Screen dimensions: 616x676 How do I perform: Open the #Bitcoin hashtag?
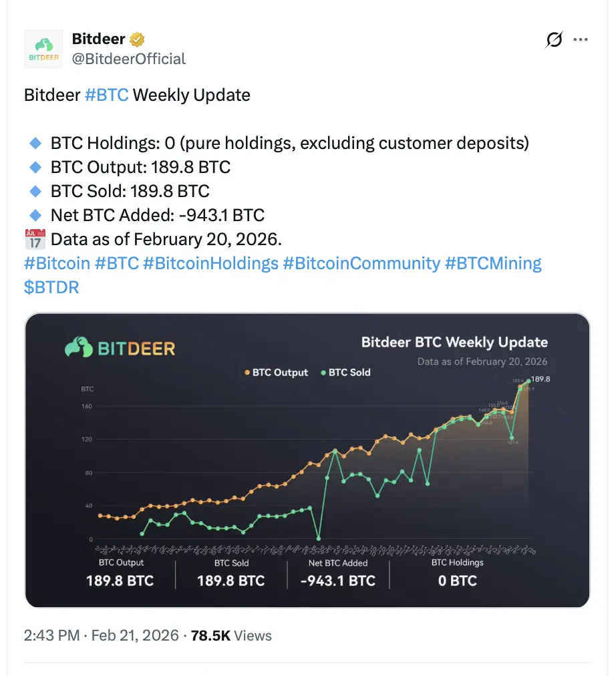tap(57, 263)
